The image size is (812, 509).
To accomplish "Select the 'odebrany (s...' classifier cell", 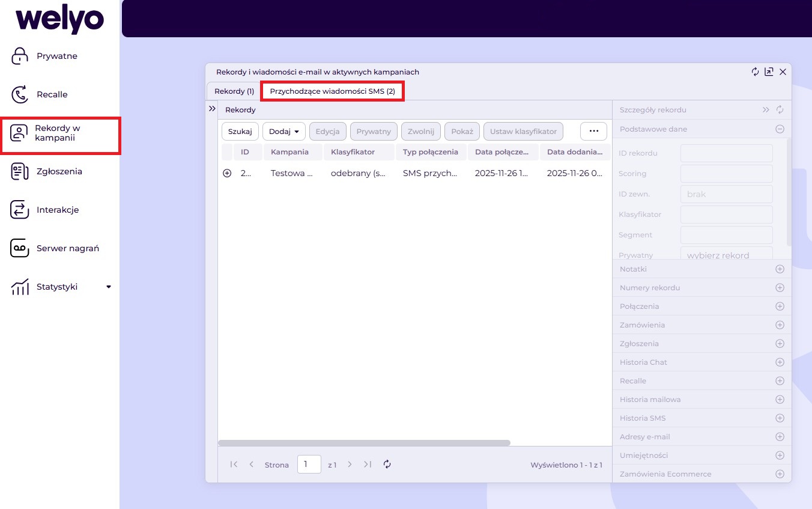I will pyautogui.click(x=359, y=173).
